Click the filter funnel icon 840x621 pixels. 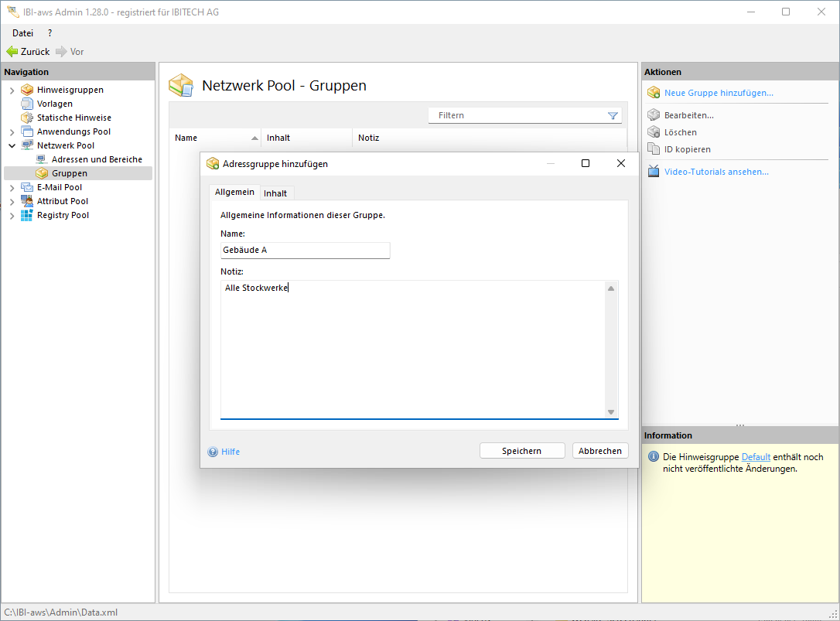(x=613, y=116)
